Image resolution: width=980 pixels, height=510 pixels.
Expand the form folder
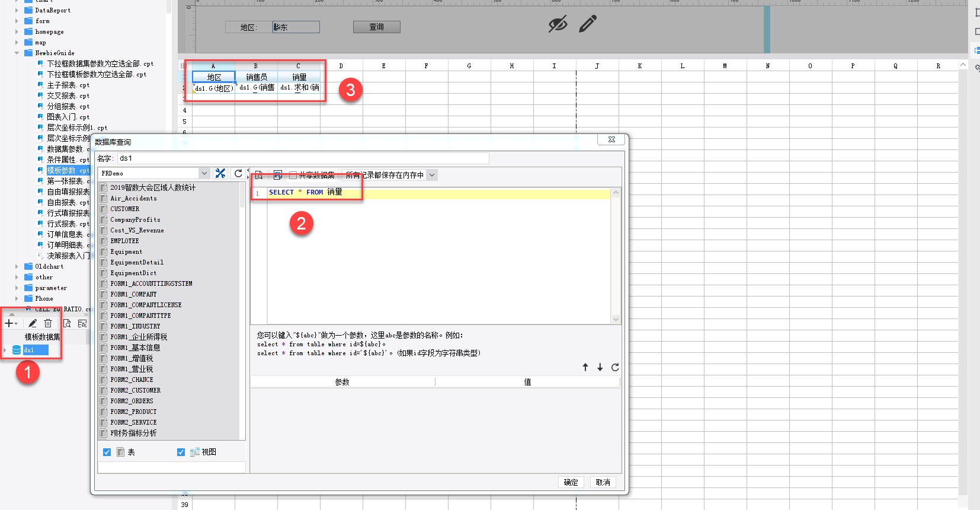coord(17,21)
